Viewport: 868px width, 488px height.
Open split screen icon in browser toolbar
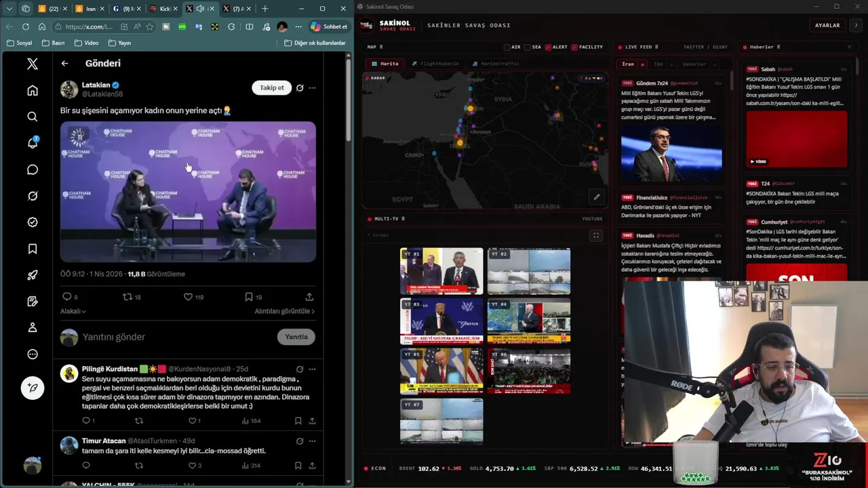click(249, 26)
